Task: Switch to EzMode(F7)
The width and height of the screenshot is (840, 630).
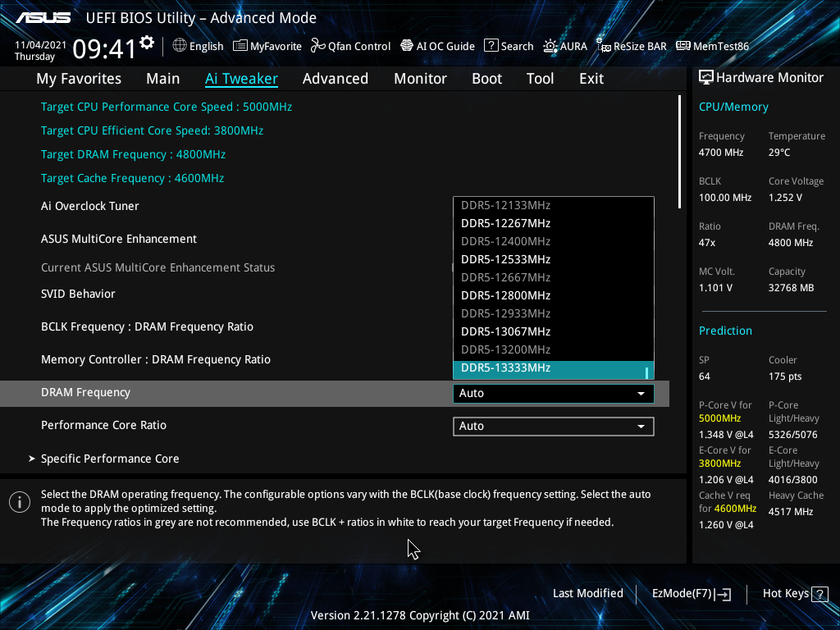Action: pos(691,594)
